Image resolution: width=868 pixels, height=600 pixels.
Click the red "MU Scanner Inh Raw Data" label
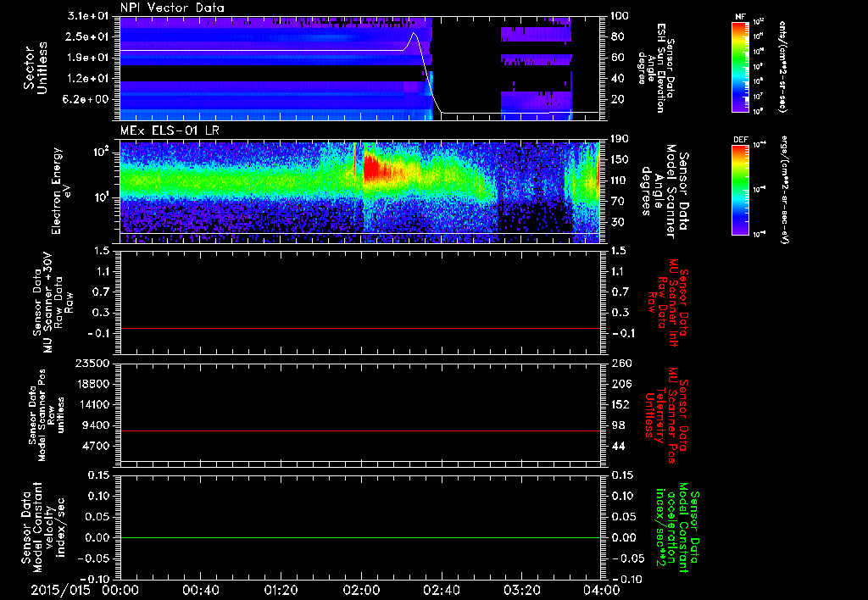pyautogui.click(x=670, y=303)
